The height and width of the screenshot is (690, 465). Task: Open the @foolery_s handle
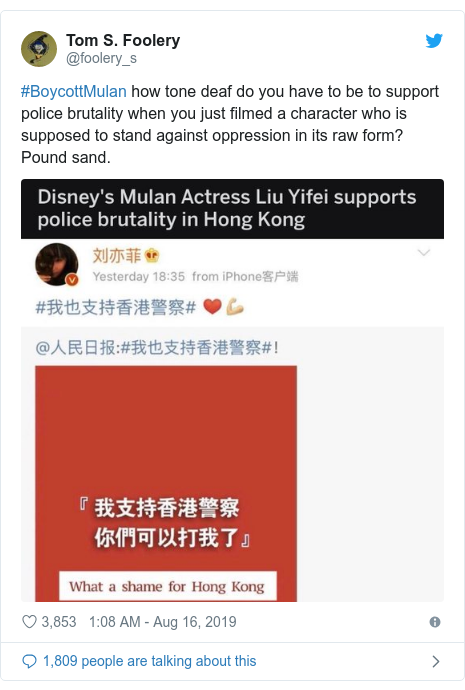(101, 58)
